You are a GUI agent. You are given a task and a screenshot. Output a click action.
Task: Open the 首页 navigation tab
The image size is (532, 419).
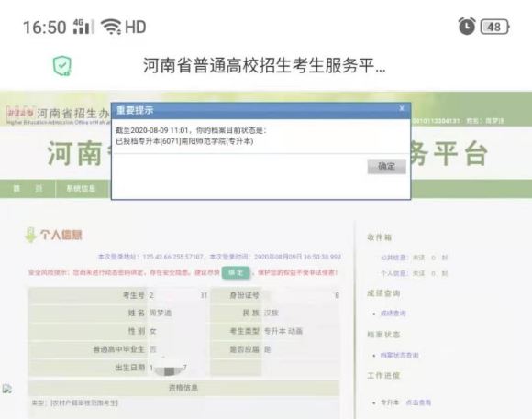[x=28, y=189]
